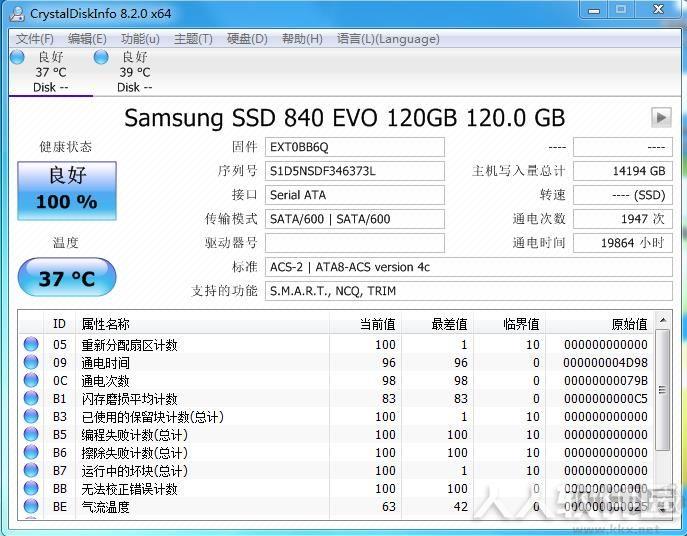This screenshot has width=687, height=536.
Task: Click the status orb for attribute 05
Action: click(x=31, y=344)
